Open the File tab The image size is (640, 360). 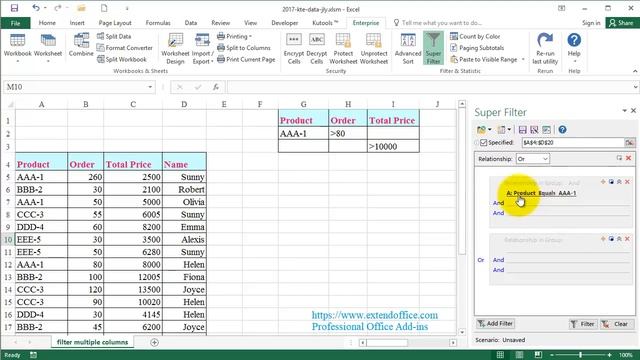(15, 23)
